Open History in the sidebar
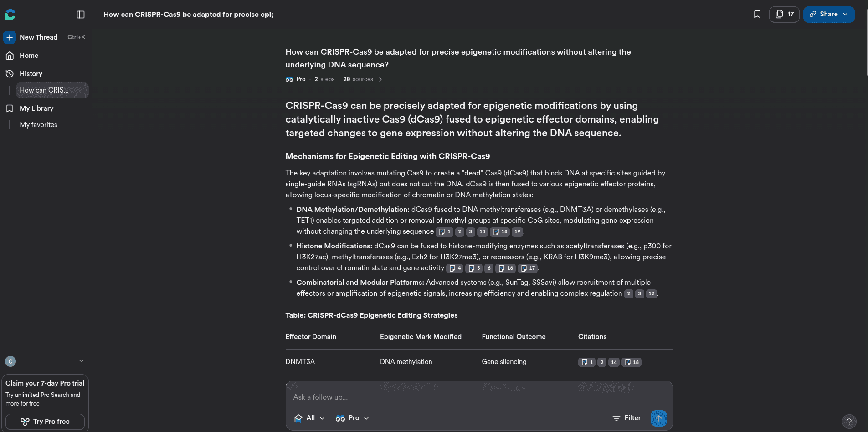This screenshot has width=868, height=432. tap(31, 74)
